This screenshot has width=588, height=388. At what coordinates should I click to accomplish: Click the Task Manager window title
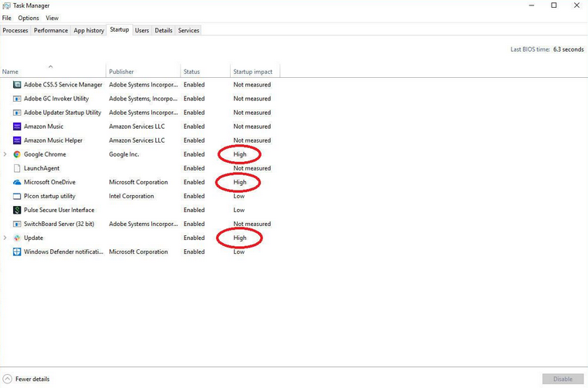[31, 5]
